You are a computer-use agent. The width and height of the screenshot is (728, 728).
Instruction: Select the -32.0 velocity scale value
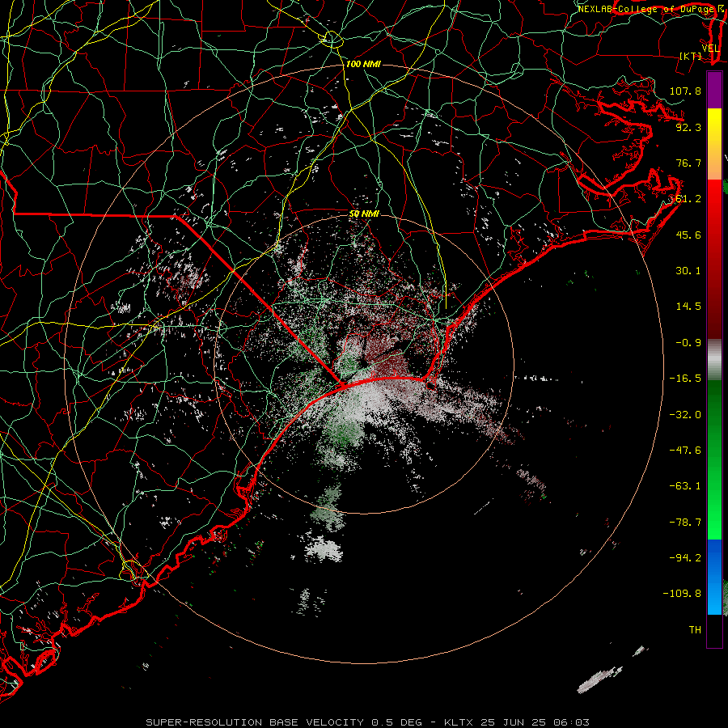click(685, 415)
